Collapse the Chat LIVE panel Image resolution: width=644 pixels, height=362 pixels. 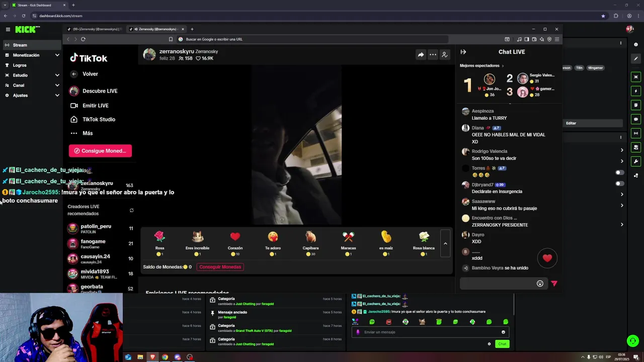tap(463, 52)
